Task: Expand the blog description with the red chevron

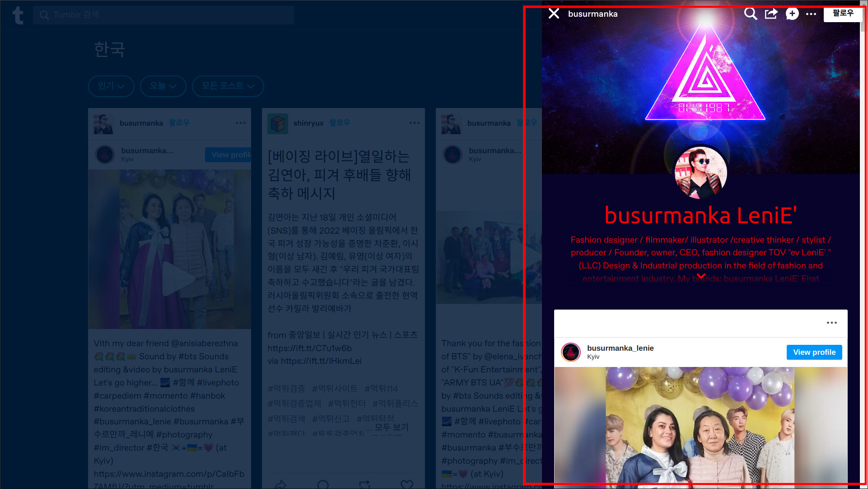Action: (701, 276)
